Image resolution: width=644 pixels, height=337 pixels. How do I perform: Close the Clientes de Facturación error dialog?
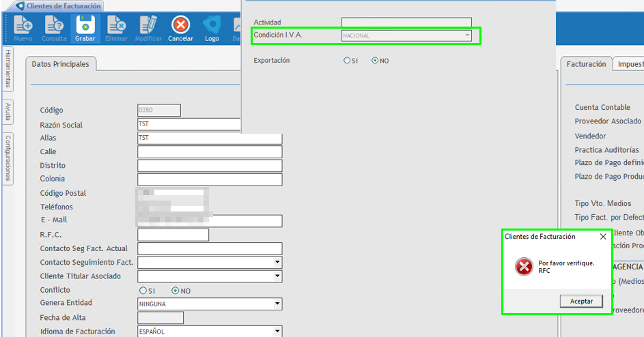(x=603, y=237)
